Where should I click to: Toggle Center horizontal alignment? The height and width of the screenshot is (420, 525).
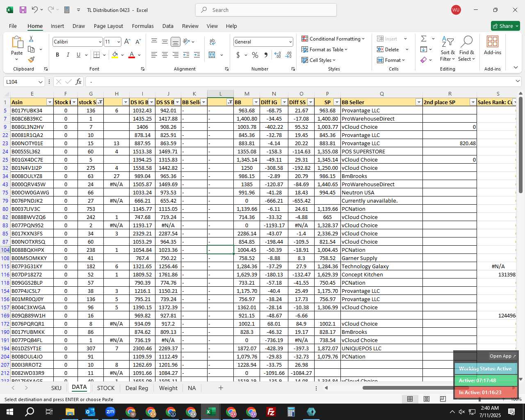[165, 55]
